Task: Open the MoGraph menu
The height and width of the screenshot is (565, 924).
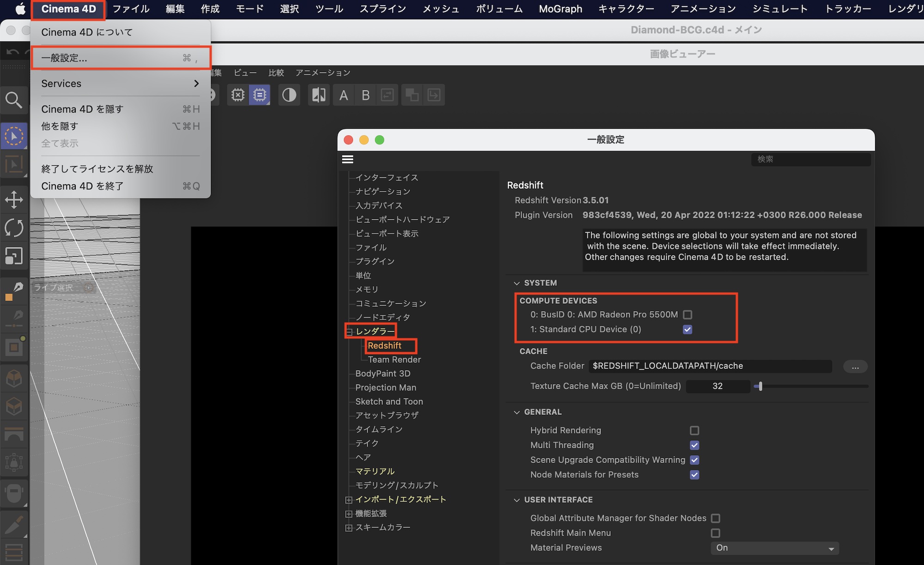Action: (x=560, y=9)
